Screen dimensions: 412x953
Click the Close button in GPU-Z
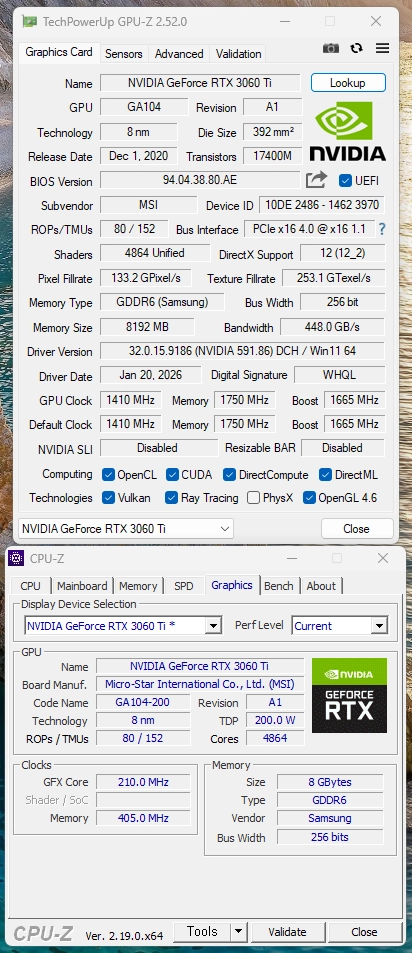pyautogui.click(x=356, y=529)
